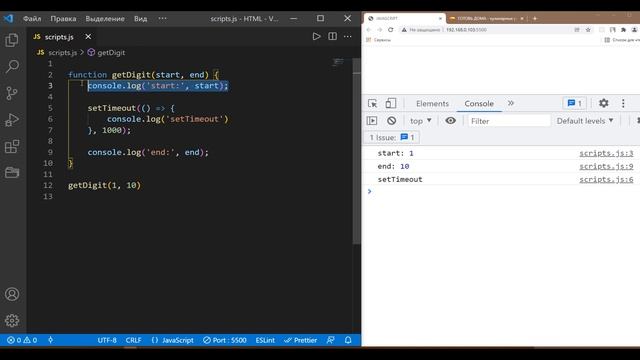Change the CRLF line ending setting
Image resolution: width=640 pixels, height=360 pixels.
(x=133, y=340)
